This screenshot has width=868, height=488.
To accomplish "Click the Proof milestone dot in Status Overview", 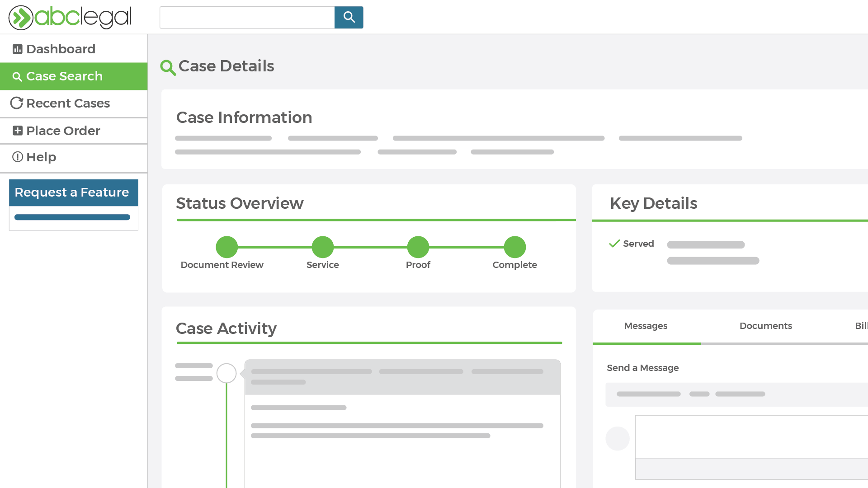I will coord(418,247).
